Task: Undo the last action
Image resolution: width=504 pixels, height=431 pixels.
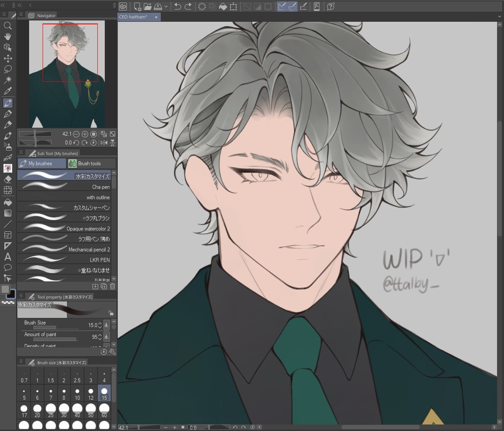Action: pos(177,7)
